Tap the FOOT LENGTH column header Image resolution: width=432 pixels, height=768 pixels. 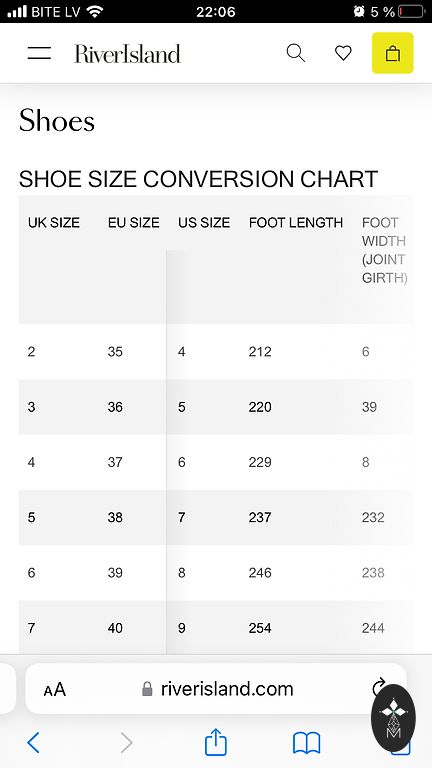click(x=296, y=223)
